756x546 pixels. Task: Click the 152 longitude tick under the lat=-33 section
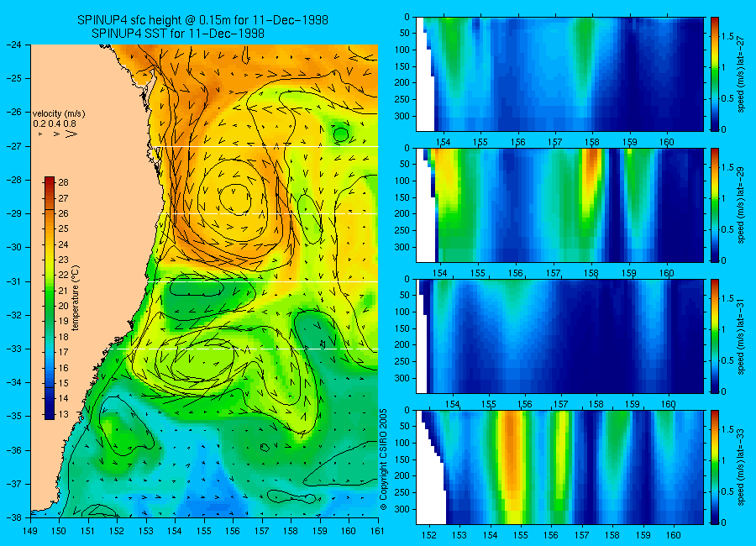click(x=428, y=535)
